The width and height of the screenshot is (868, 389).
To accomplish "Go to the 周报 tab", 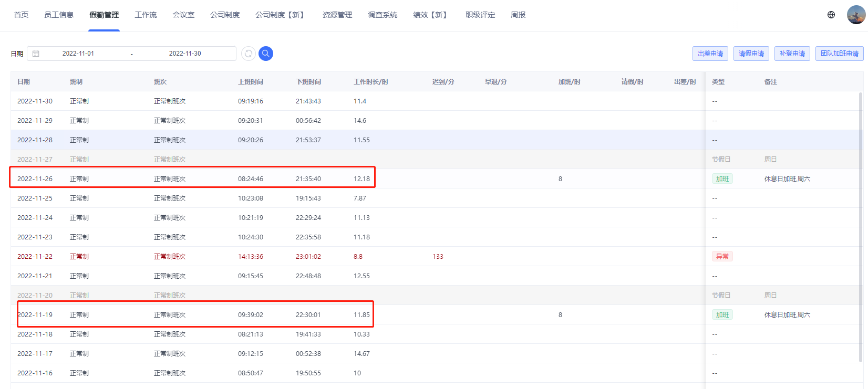I will pyautogui.click(x=518, y=15).
